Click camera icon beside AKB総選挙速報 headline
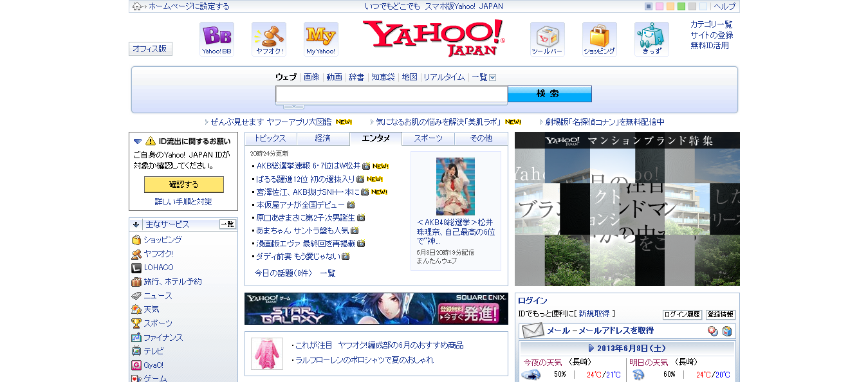The width and height of the screenshot is (868, 382). point(366,166)
